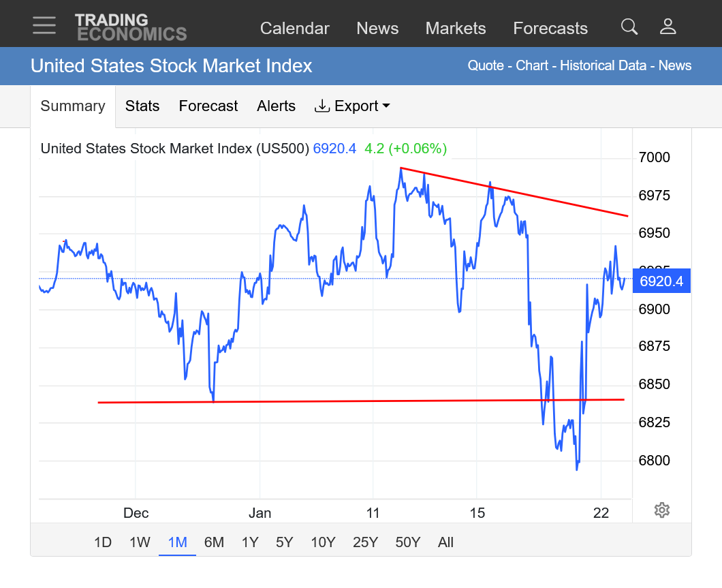Open chart settings gear icon
722x588 pixels.
pyautogui.click(x=661, y=510)
